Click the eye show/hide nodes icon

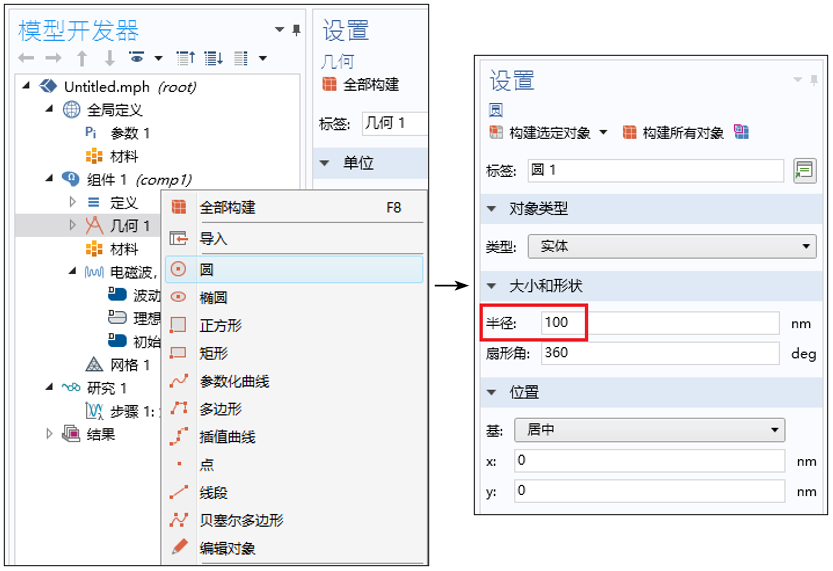pyautogui.click(x=137, y=57)
